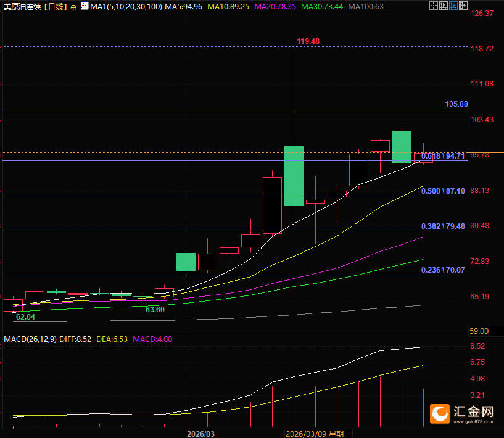504x438 pixels.
Task: Click the crosshair cursor icon in the top toolbar
Action: click(434, 6)
